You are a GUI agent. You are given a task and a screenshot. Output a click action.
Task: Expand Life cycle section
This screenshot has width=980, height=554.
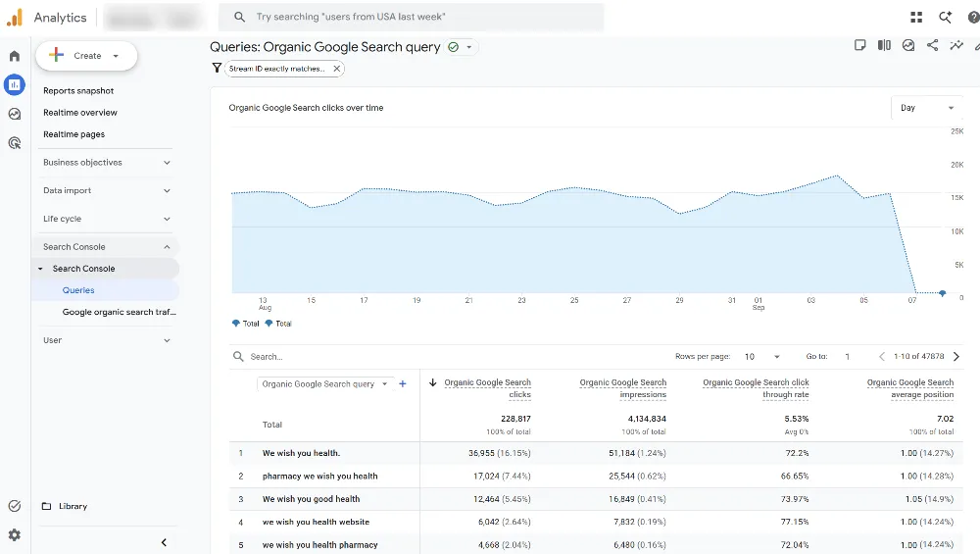[x=106, y=219]
